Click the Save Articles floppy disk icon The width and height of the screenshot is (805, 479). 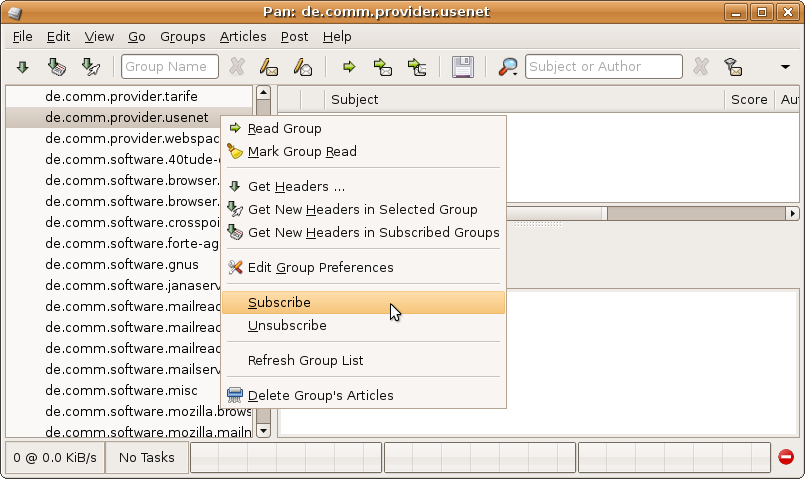[463, 67]
